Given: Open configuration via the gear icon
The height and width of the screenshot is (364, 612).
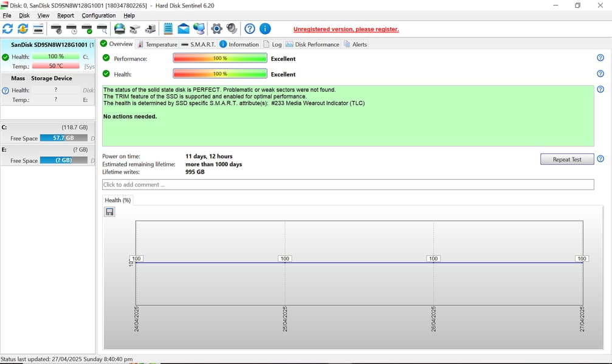Looking at the screenshot, I should point(216,29).
